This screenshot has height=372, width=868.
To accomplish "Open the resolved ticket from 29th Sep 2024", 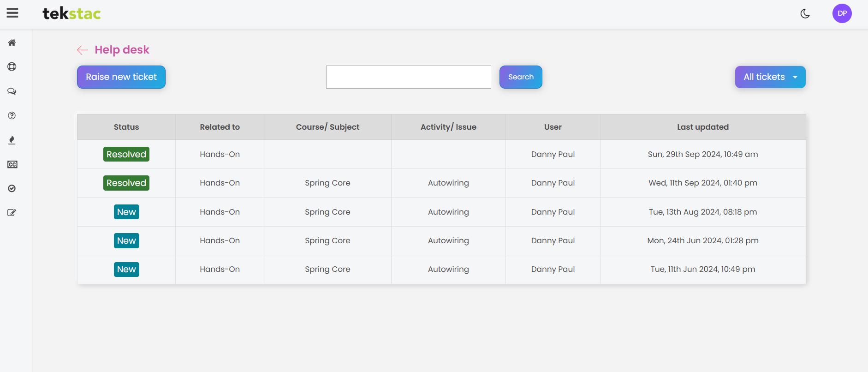I will pyautogui.click(x=126, y=154).
